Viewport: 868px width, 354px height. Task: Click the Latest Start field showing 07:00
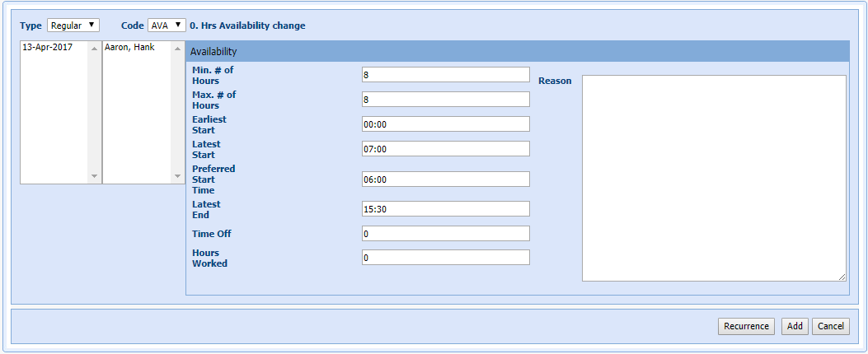(445, 149)
